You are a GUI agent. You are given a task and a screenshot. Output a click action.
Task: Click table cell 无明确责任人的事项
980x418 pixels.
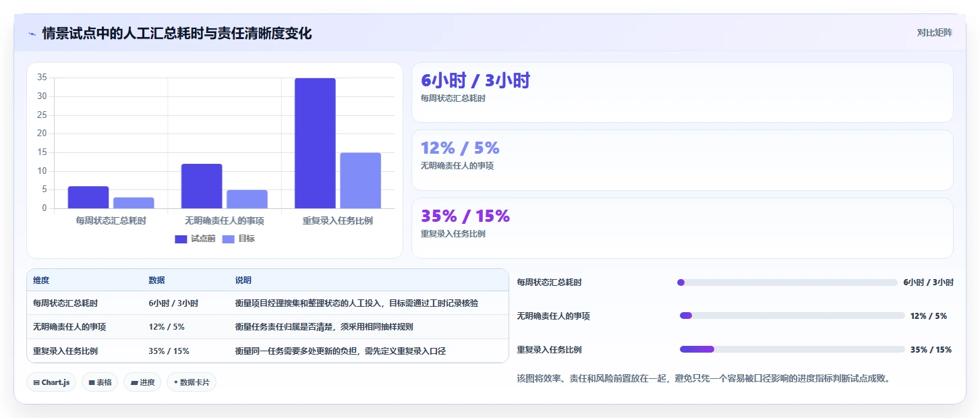[x=69, y=327]
